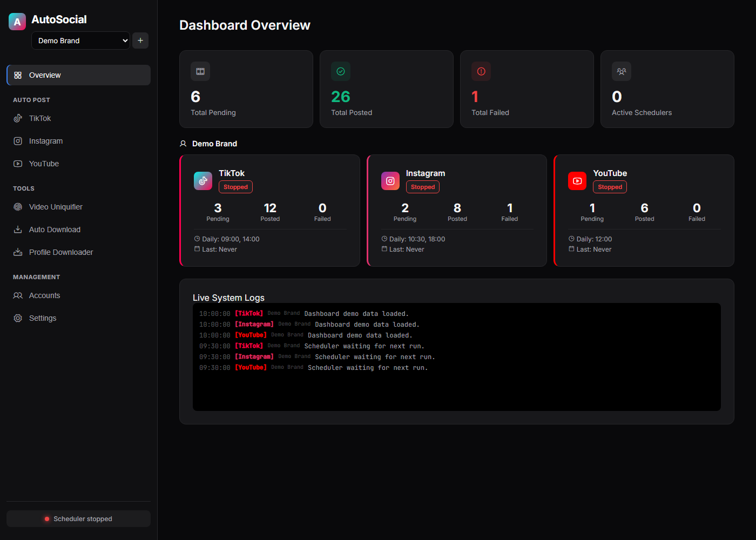Click the Instagram card logo icon
756x540 pixels.
coord(390,181)
